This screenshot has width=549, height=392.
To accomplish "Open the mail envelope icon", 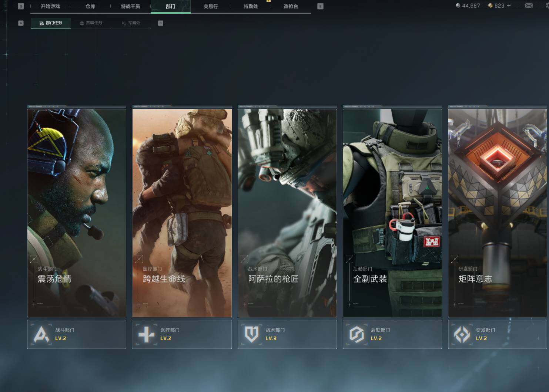I will (x=529, y=6).
